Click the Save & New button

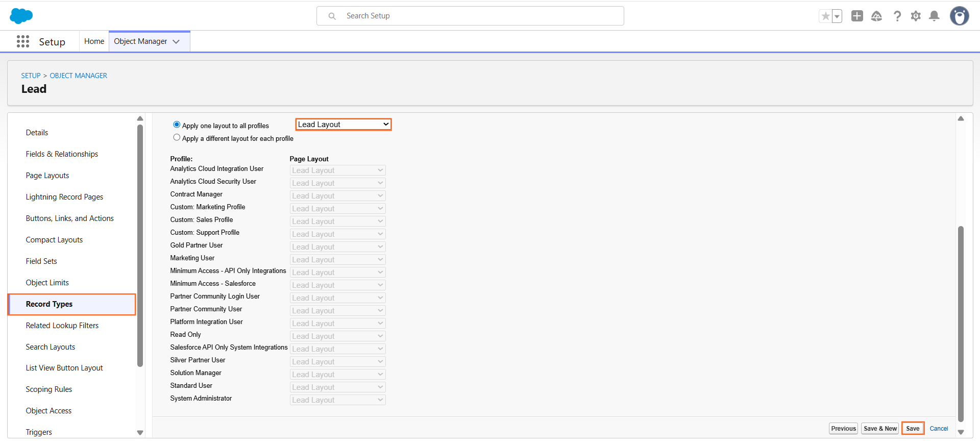coord(880,429)
